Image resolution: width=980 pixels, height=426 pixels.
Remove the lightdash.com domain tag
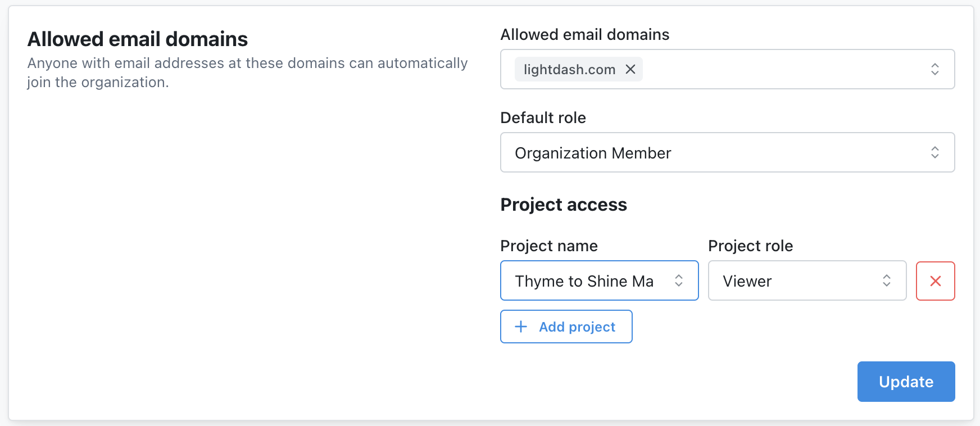point(630,69)
